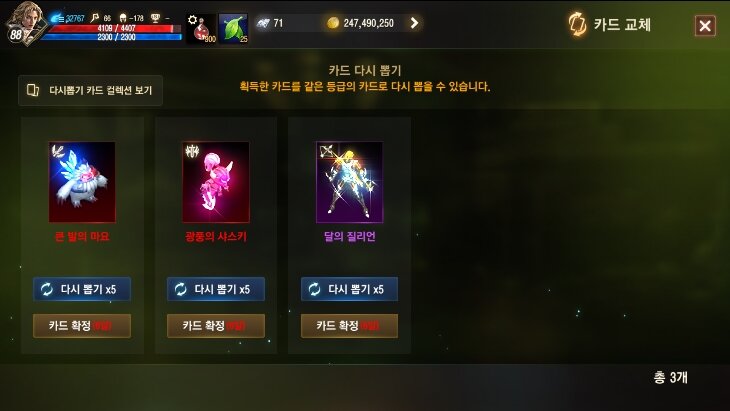
Task: Click refresh icon under 큰 빛의 마요 card
Action: click(x=47, y=289)
